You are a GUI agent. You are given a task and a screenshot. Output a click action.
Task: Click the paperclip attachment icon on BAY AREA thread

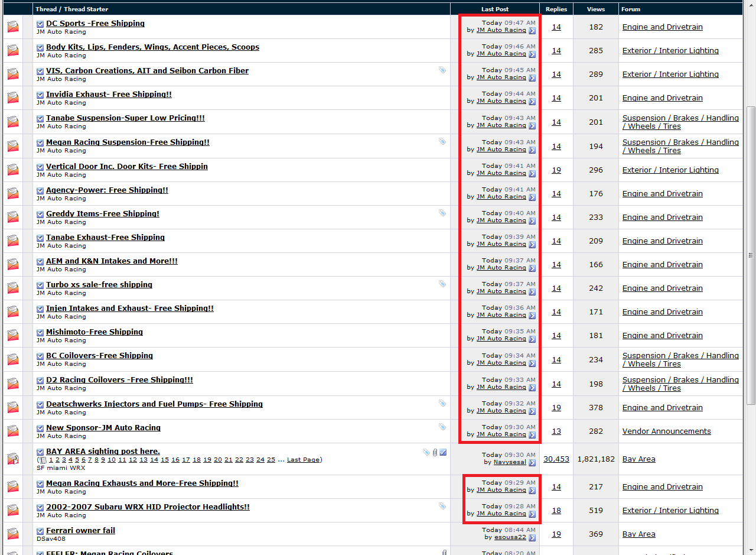(x=435, y=452)
